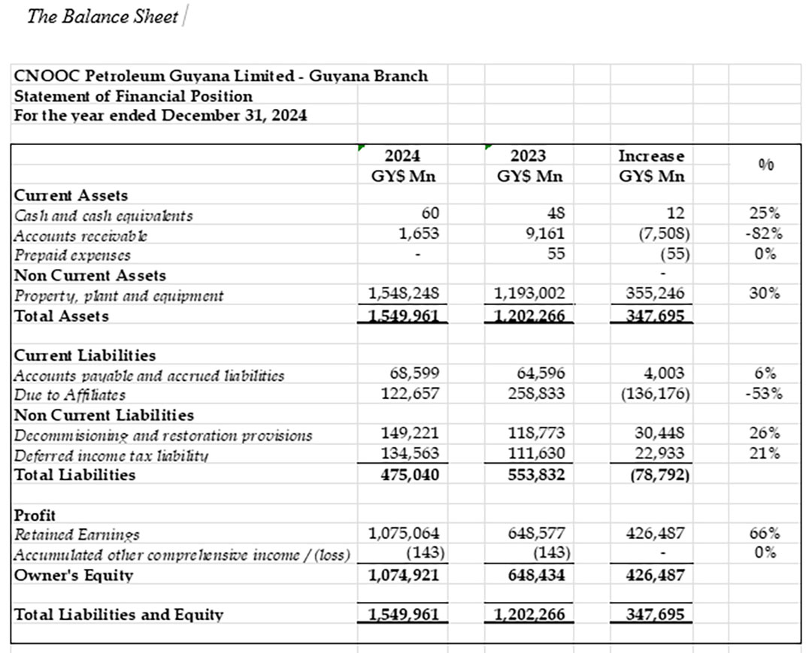
Task: Select 'Accumulated other comprehensive income / (loss)' label
Action: pyautogui.click(x=182, y=555)
